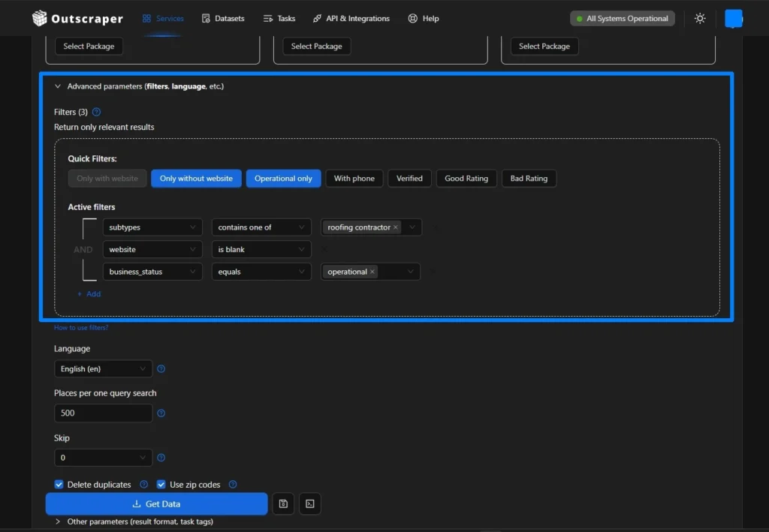Open the How to use filters link

coord(81,328)
